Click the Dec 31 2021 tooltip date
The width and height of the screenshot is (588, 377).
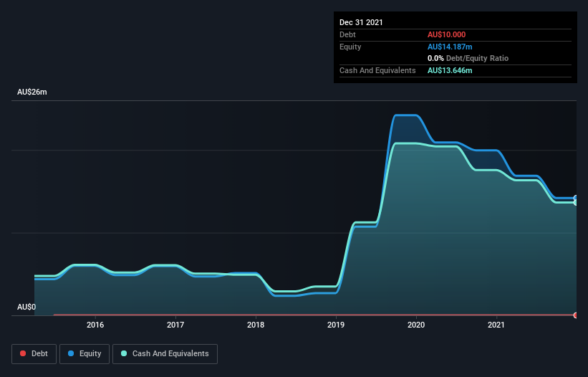pos(361,22)
